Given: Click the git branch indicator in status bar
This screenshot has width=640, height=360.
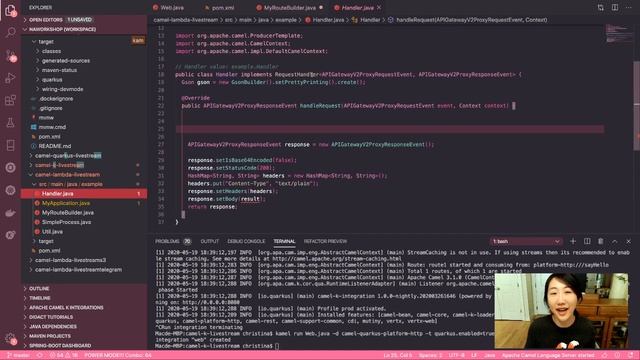Looking at the screenshot, I should point(18,355).
